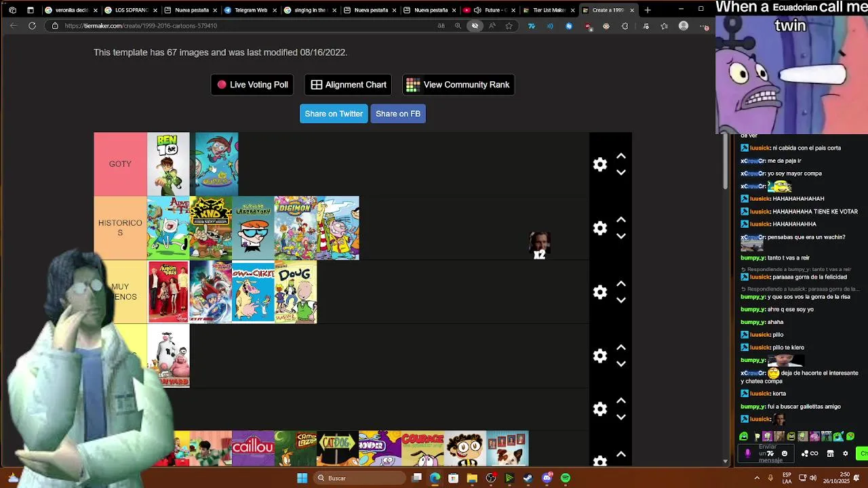Open a new browser tab with plus

(x=648, y=10)
